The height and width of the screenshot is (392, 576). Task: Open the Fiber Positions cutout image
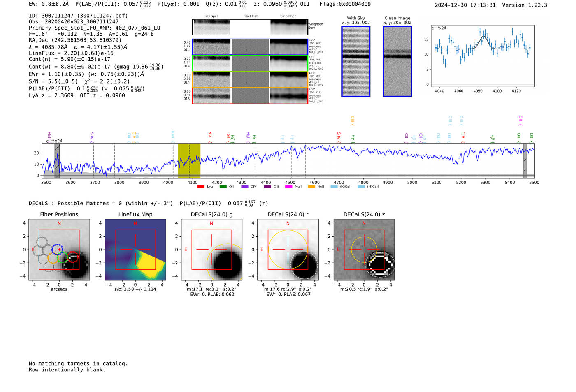[x=59, y=250]
